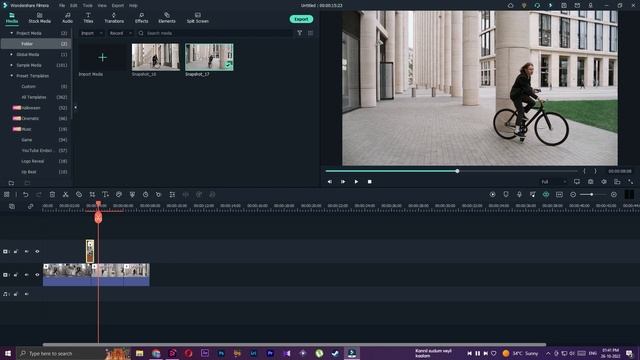640x360 pixels.
Task: Mute the upper video track
Action: [27, 251]
